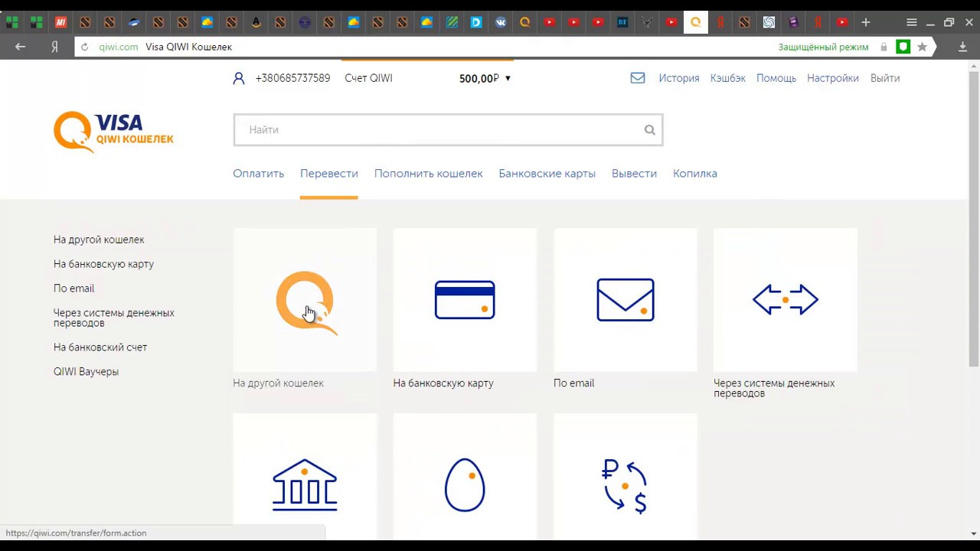Open Банковские карты section

(x=547, y=174)
